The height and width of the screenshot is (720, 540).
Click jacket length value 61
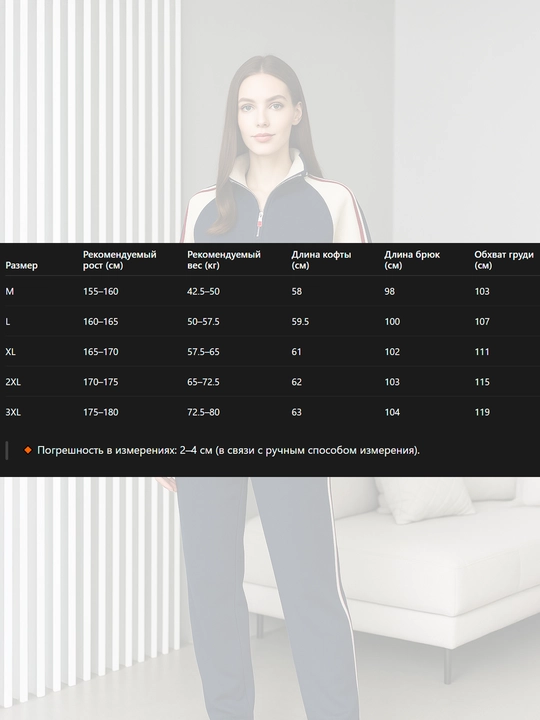[x=297, y=352]
